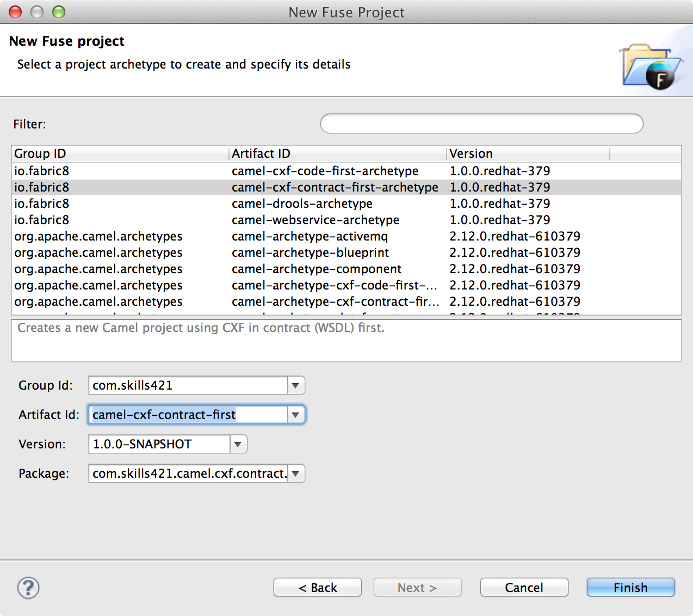This screenshot has width=693, height=616.
Task: Expand the Artifact Id dropdown arrow
Action: [295, 415]
